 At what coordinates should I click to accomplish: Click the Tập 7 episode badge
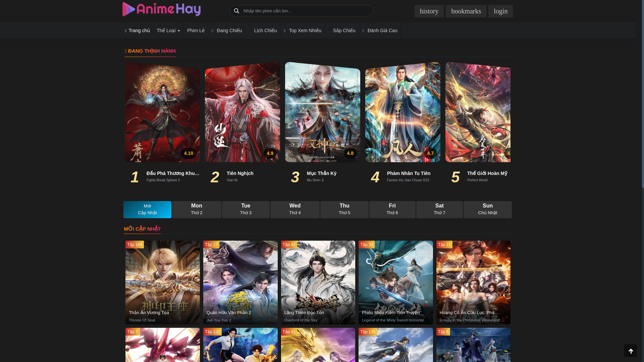click(132, 332)
